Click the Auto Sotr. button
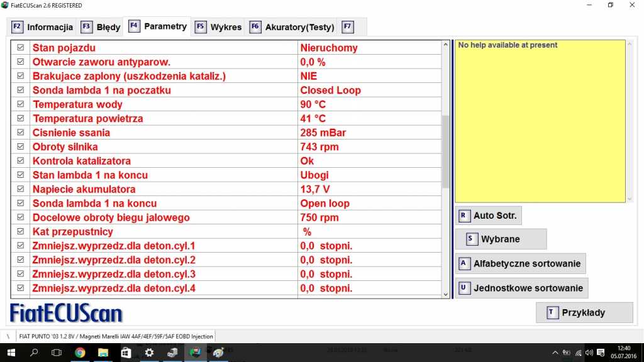 point(489,216)
